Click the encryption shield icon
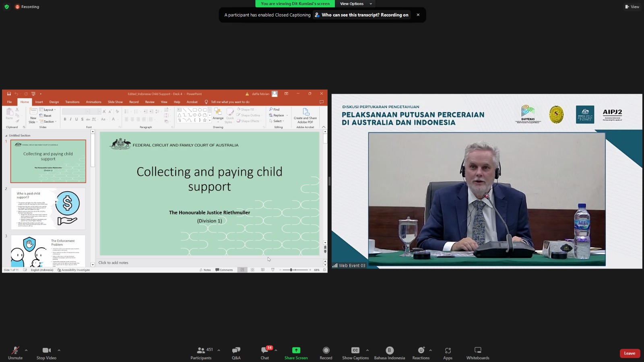Screen dimensions: 644x362 pyautogui.click(x=6, y=7)
